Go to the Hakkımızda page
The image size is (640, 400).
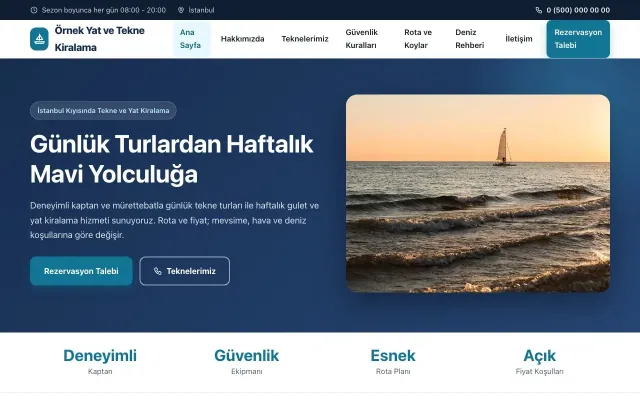[242, 39]
